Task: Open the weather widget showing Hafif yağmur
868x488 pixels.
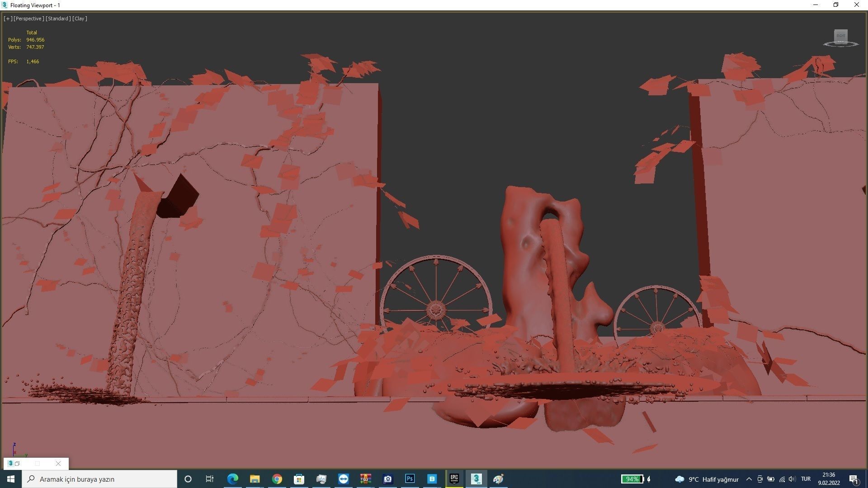Action: point(707,479)
